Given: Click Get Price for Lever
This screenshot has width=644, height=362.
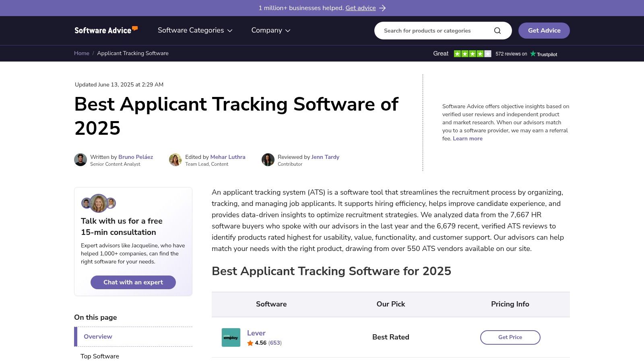Looking at the screenshot, I should click(x=510, y=337).
